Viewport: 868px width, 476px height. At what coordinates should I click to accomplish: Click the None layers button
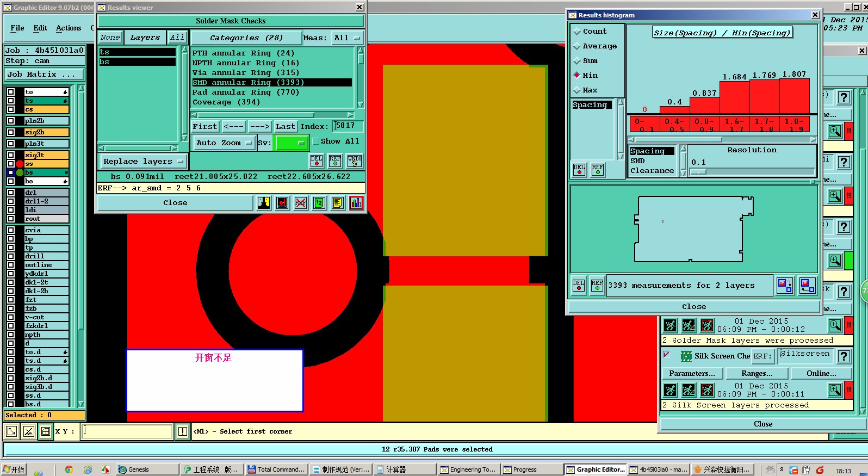pos(110,38)
